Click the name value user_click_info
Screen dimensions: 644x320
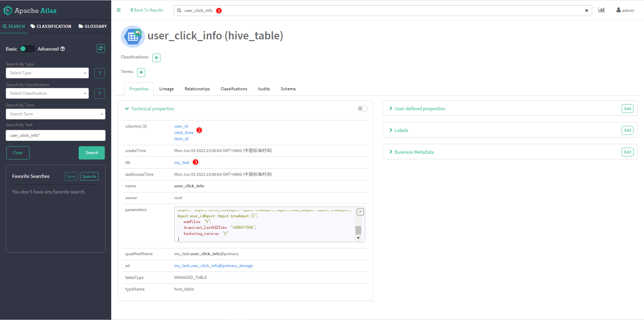pyautogui.click(x=189, y=186)
